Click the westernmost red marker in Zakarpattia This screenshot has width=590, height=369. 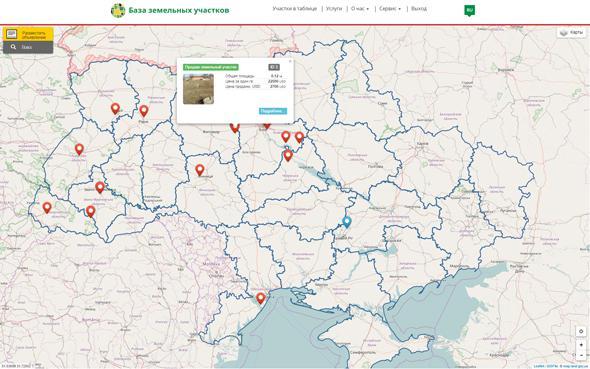(47, 207)
